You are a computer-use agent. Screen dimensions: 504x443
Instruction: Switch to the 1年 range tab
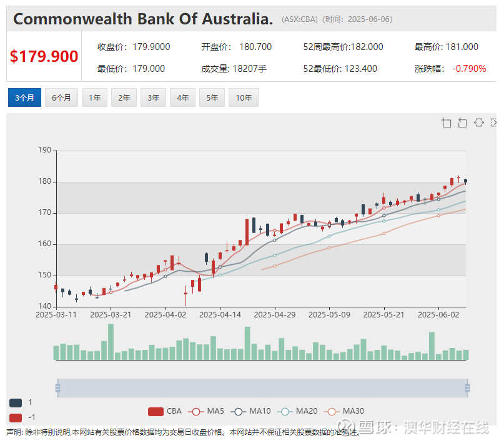pos(94,97)
